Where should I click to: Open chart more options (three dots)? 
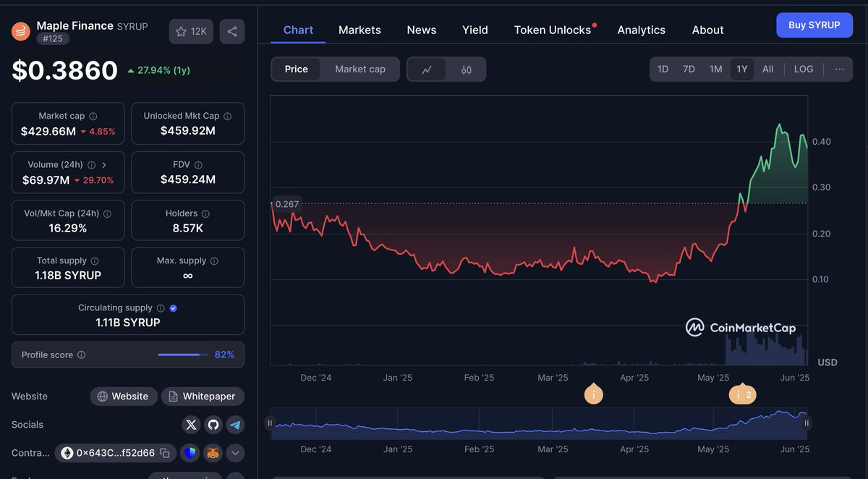839,69
